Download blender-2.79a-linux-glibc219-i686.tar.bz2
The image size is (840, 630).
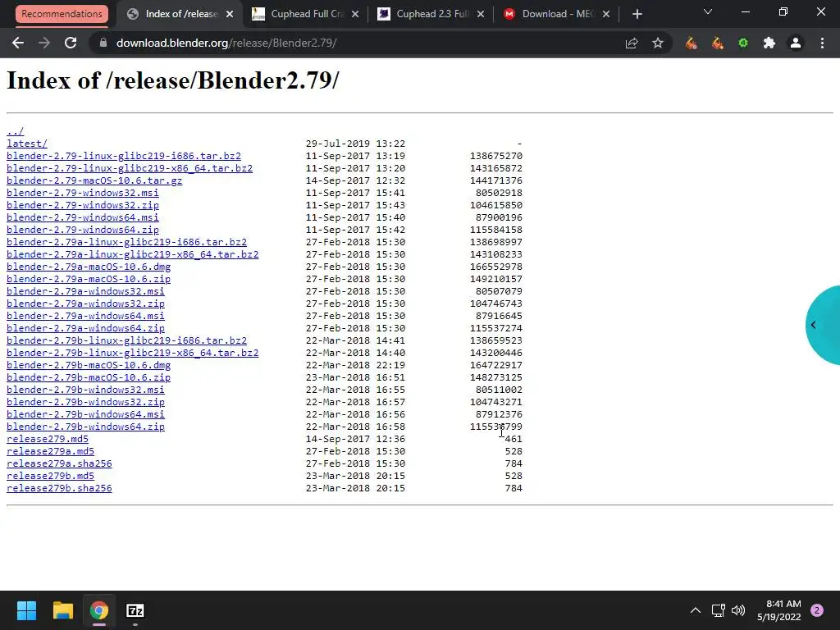pyautogui.click(x=126, y=242)
